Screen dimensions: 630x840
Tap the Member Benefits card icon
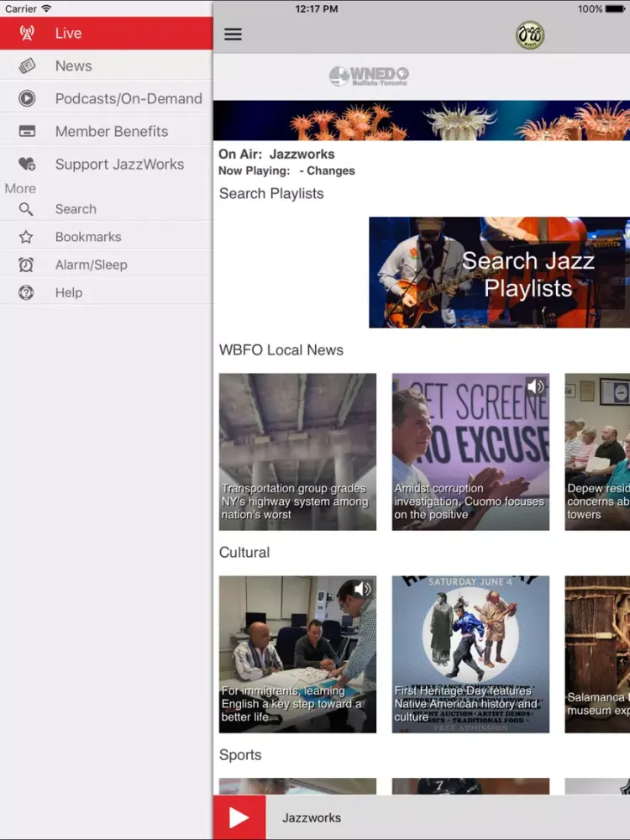coord(27,131)
